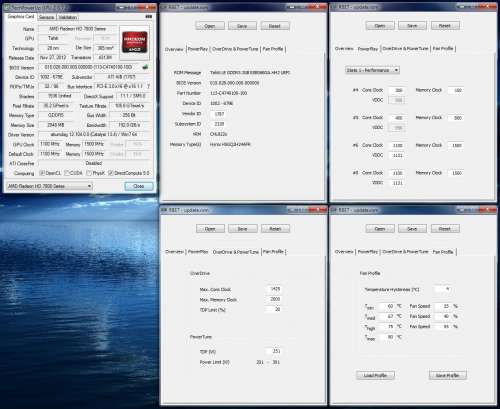The image size is (500, 409).
Task: Click the Tmax temperature input field
Action: [388, 337]
